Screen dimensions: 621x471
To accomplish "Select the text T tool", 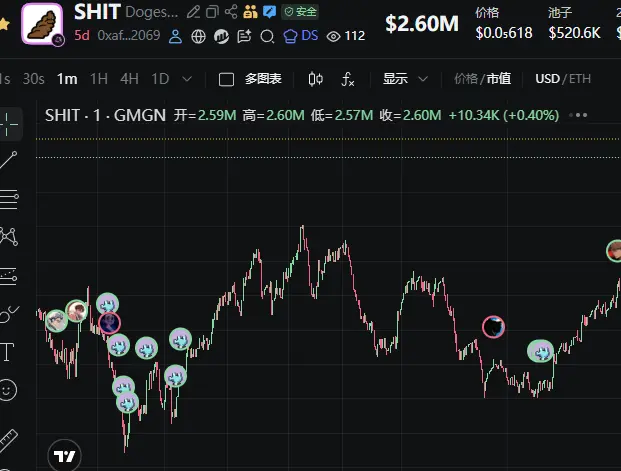I will pos(7,352).
